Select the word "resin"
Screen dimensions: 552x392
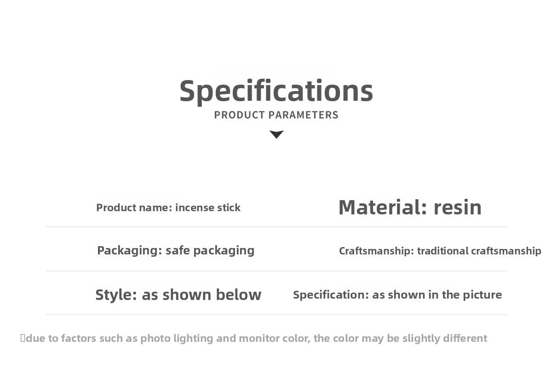[457, 208]
